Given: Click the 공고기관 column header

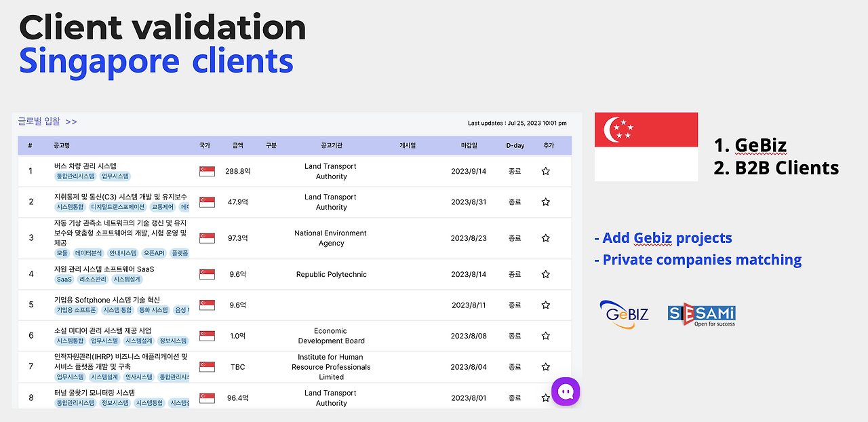Looking at the screenshot, I should (332, 146).
